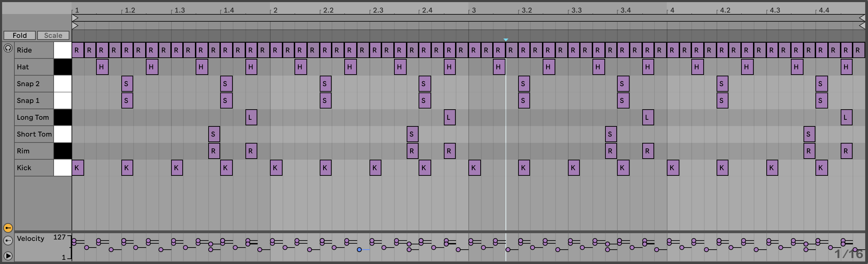Select the Short Tom note in bar 3

tap(611, 134)
